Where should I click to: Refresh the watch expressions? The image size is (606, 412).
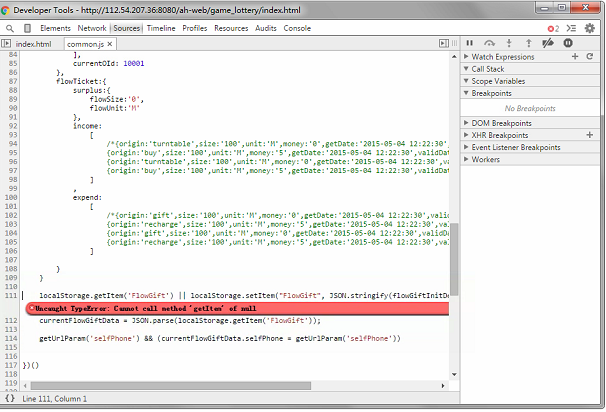tap(590, 57)
